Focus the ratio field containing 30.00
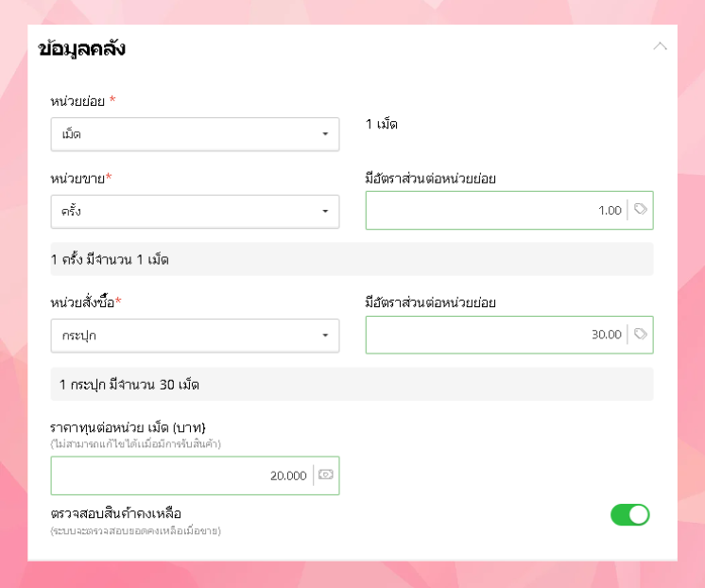 pos(496,334)
